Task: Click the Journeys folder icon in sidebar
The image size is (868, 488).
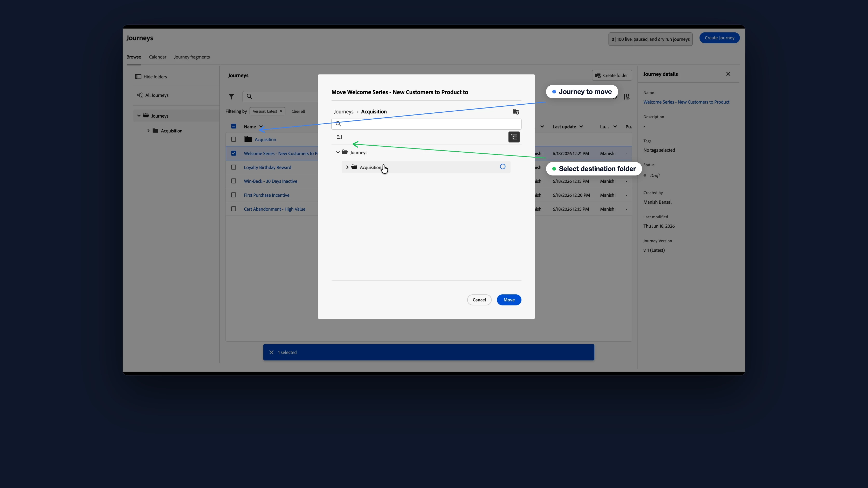Action: click(x=146, y=115)
